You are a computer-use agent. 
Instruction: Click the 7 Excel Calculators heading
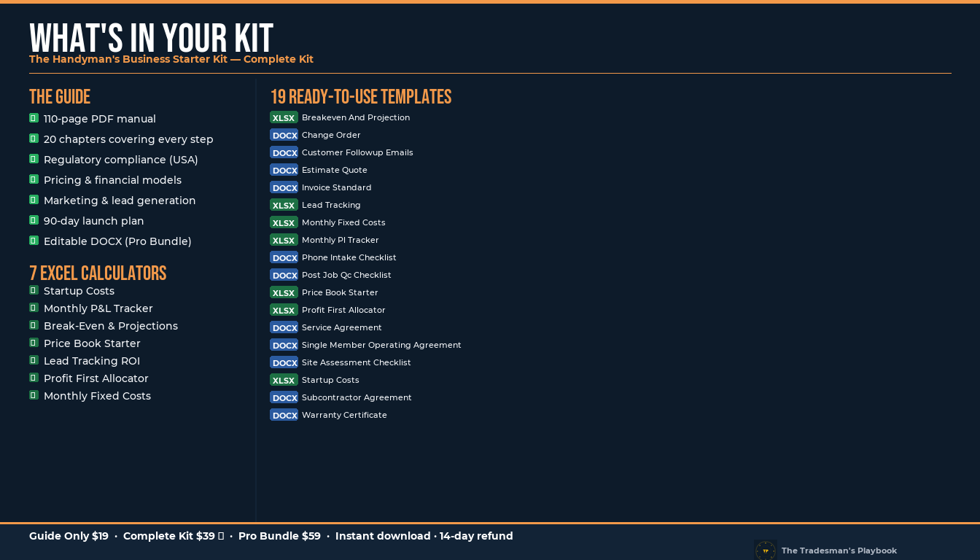click(x=98, y=273)
